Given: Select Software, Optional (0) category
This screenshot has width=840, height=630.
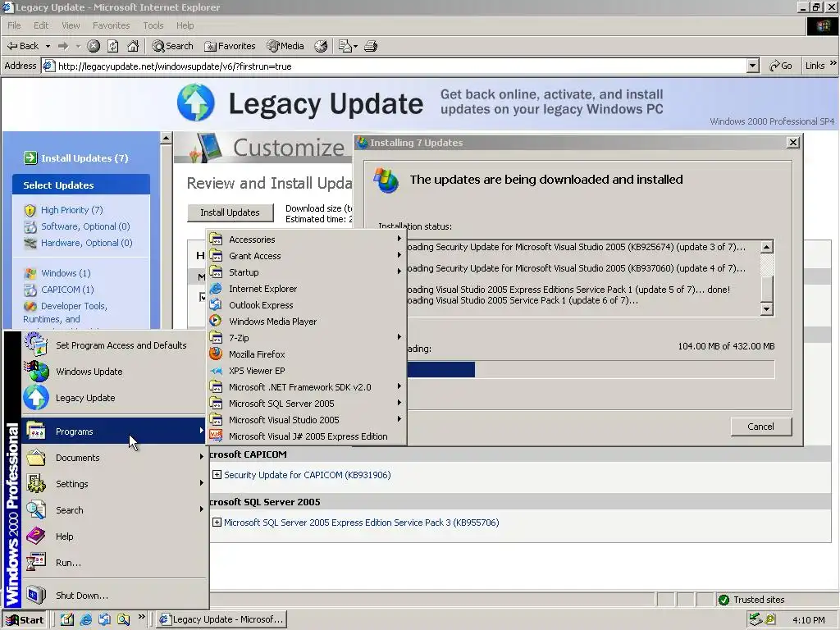Looking at the screenshot, I should point(85,226).
